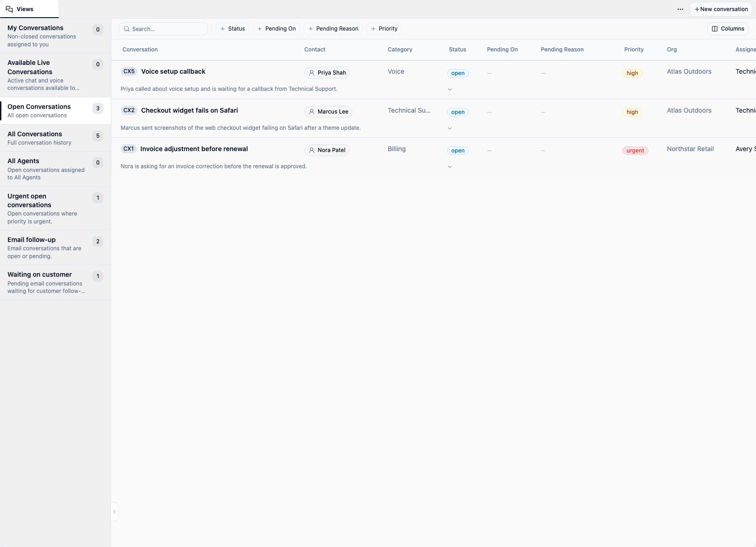756x547 pixels.
Task: Click the CX5 conversation ID tag
Action: (x=129, y=71)
